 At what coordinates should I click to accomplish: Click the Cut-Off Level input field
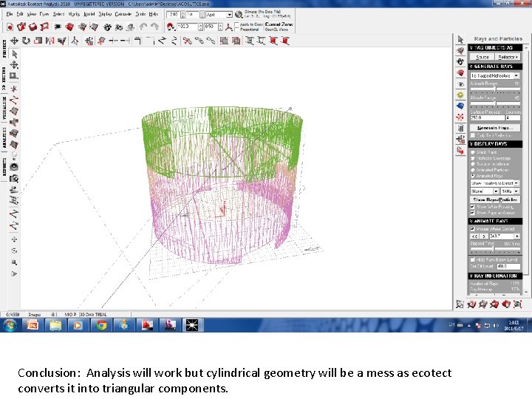[508, 266]
